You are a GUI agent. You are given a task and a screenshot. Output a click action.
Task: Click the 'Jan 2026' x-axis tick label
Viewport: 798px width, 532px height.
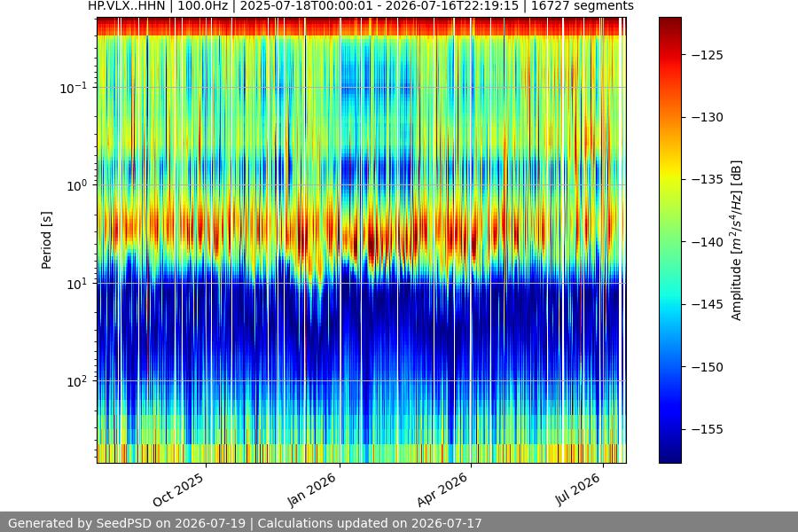click(311, 489)
